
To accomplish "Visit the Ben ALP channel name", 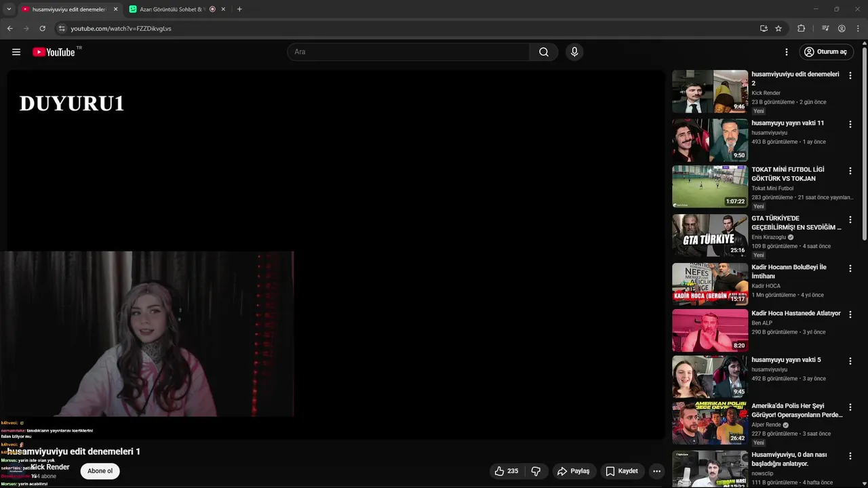I will pos(762,323).
